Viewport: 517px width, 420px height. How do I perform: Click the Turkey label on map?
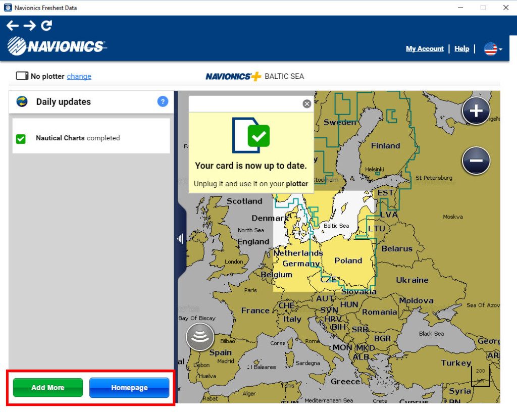(456, 363)
